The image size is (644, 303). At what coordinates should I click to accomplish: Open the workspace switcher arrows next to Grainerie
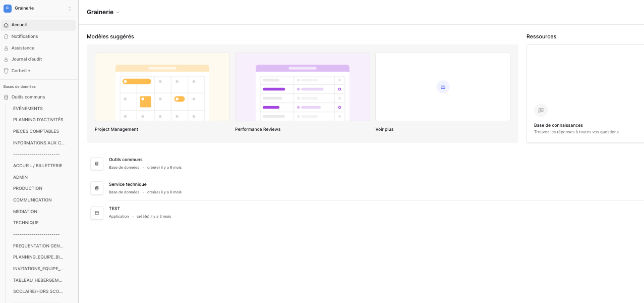pos(70,9)
